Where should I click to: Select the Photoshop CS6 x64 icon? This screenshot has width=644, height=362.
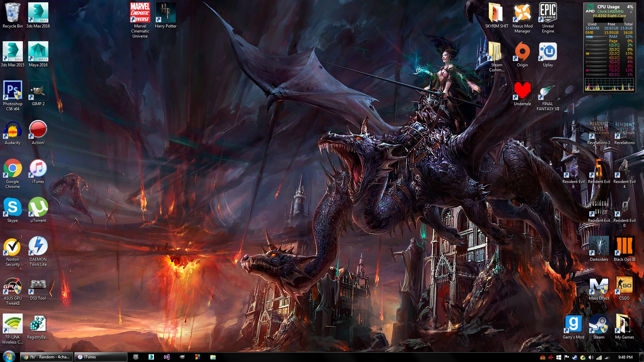tap(13, 96)
